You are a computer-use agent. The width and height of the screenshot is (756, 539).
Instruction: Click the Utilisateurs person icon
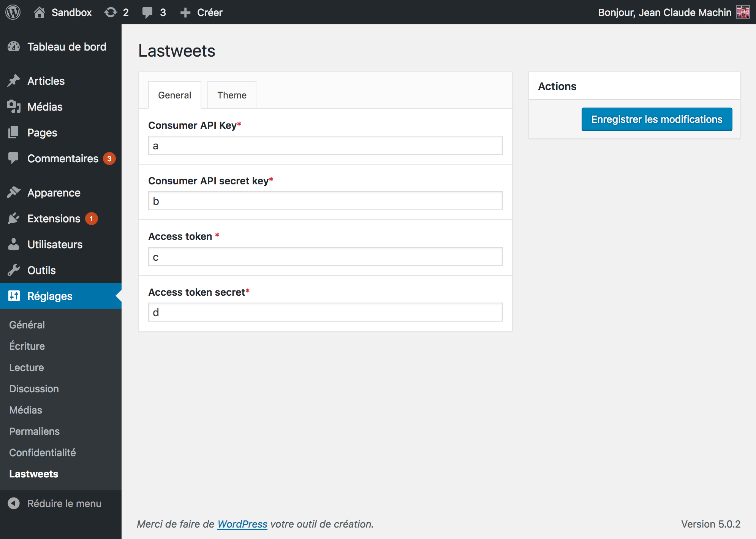tap(14, 244)
